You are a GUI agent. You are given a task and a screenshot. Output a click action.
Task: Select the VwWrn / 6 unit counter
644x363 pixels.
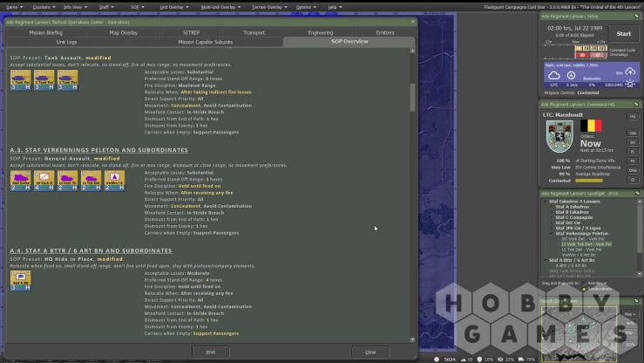point(114,181)
